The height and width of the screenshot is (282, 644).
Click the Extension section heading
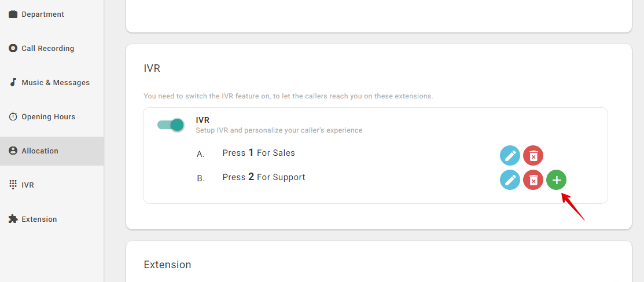click(168, 264)
